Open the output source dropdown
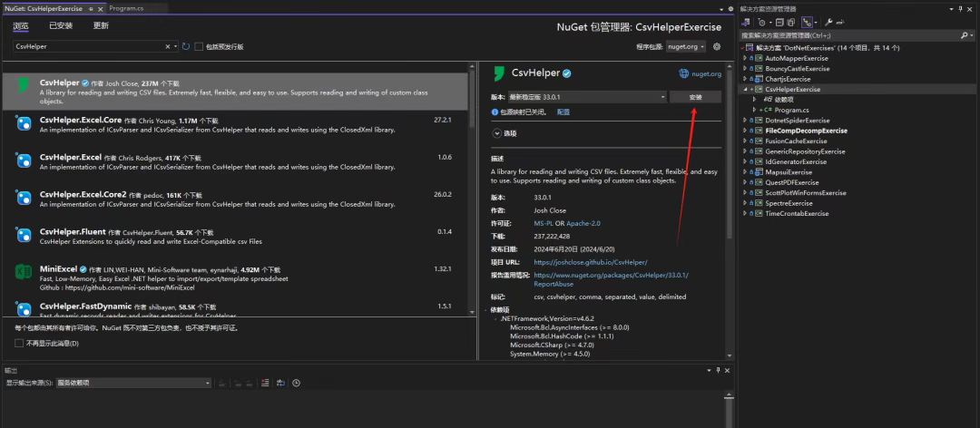The image size is (980, 428). click(133, 383)
